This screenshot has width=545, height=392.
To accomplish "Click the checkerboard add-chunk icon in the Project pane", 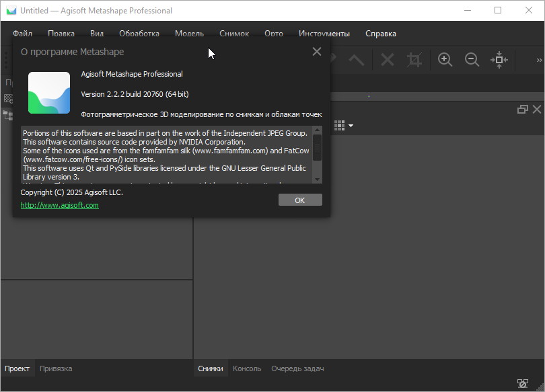I will 8,99.
